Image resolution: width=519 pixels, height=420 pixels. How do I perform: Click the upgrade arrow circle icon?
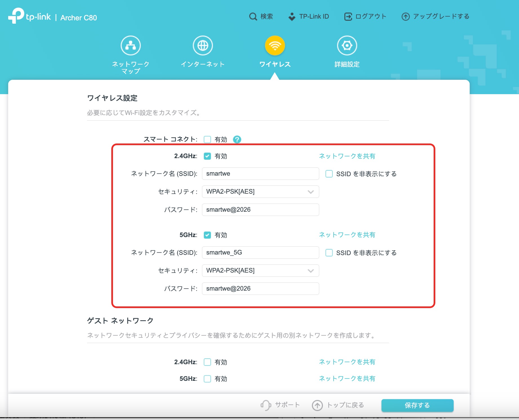(405, 17)
